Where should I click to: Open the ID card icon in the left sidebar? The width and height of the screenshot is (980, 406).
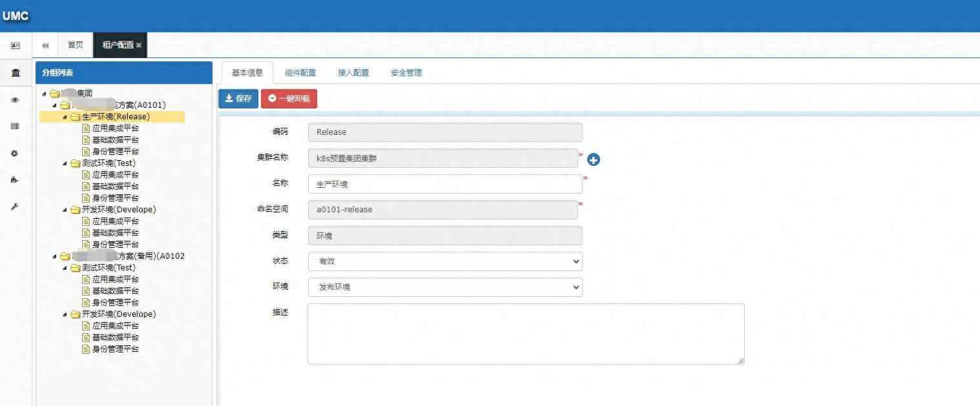(x=16, y=46)
